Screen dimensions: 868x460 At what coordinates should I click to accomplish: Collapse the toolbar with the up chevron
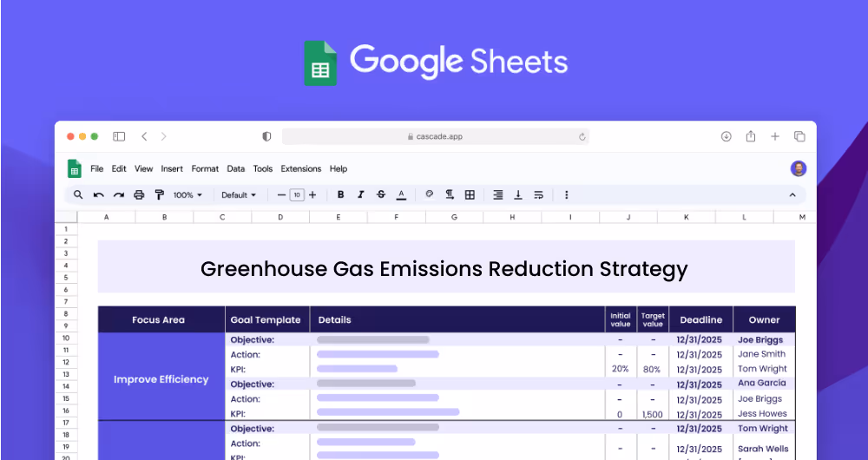792,195
